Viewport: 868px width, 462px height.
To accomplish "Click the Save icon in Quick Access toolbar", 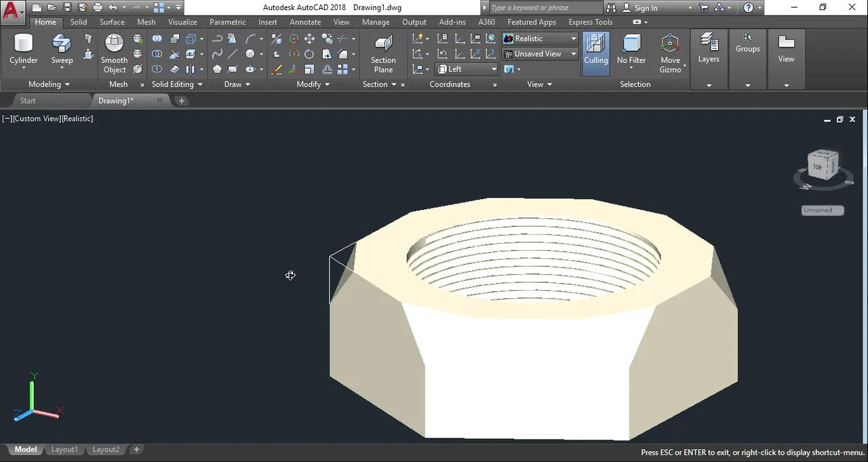I will click(67, 7).
